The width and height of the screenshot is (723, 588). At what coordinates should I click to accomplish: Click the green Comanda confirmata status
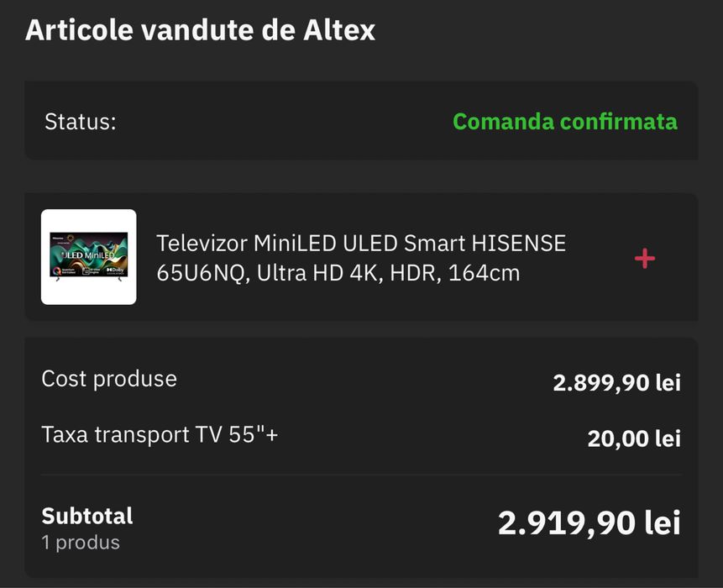tap(564, 122)
